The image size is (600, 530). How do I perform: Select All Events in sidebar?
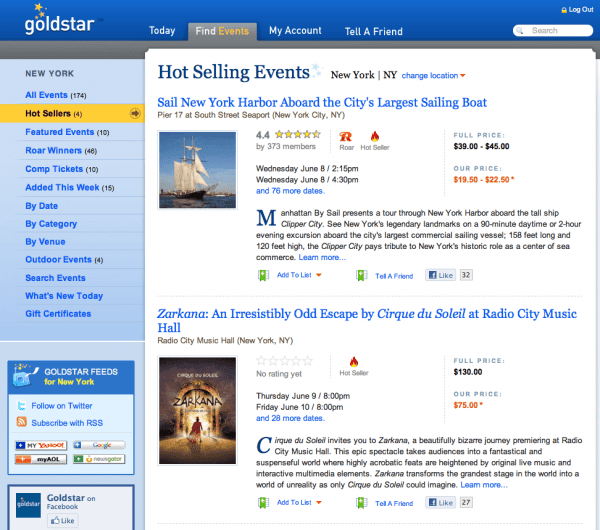click(x=56, y=95)
